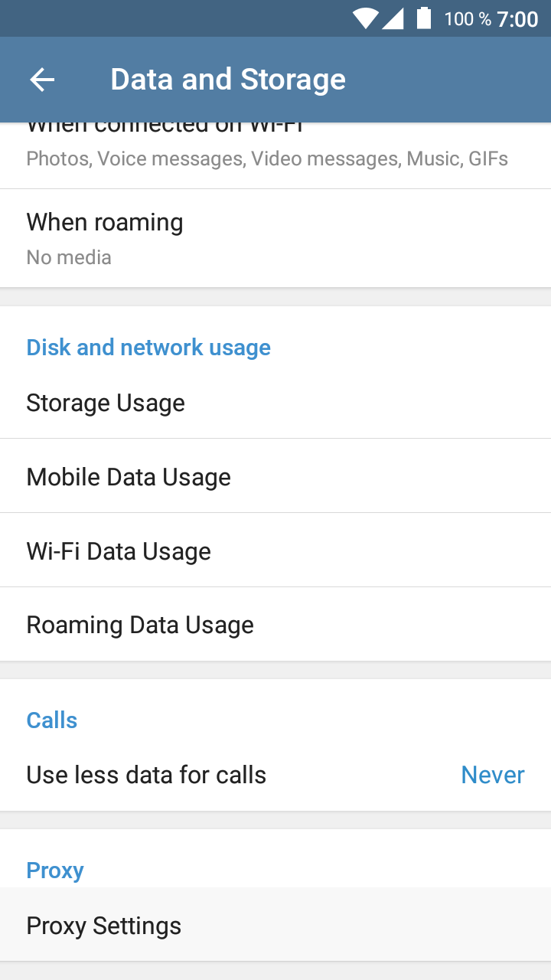The height and width of the screenshot is (980, 551).
Task: Tap the Calls section header
Action: 52,720
